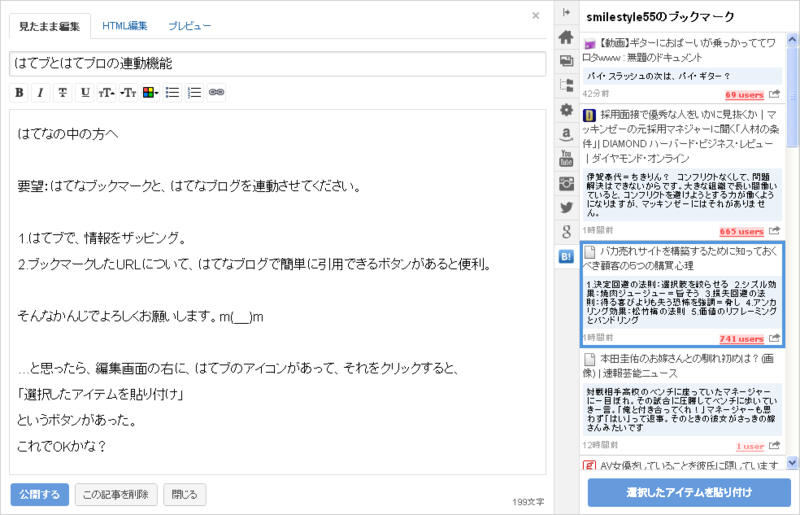Switch to the HTML編集 tab
Image resolution: width=800 pixels, height=515 pixels.
(x=124, y=26)
